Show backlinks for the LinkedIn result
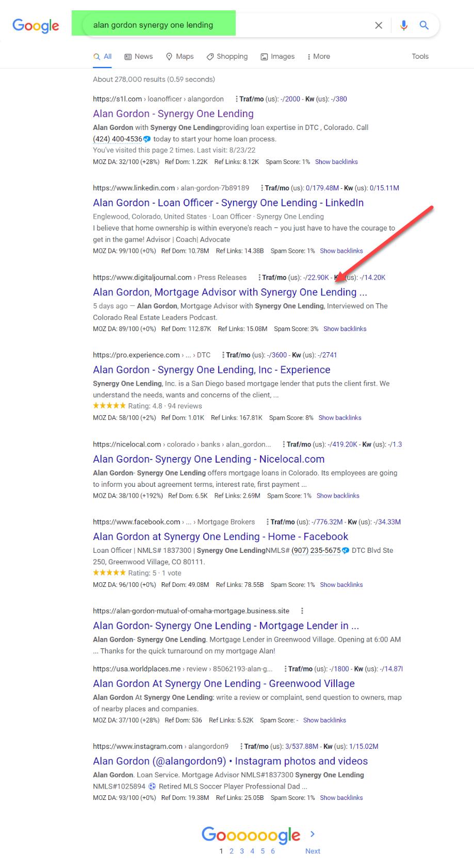This screenshot has width=474, height=868. coord(341,251)
